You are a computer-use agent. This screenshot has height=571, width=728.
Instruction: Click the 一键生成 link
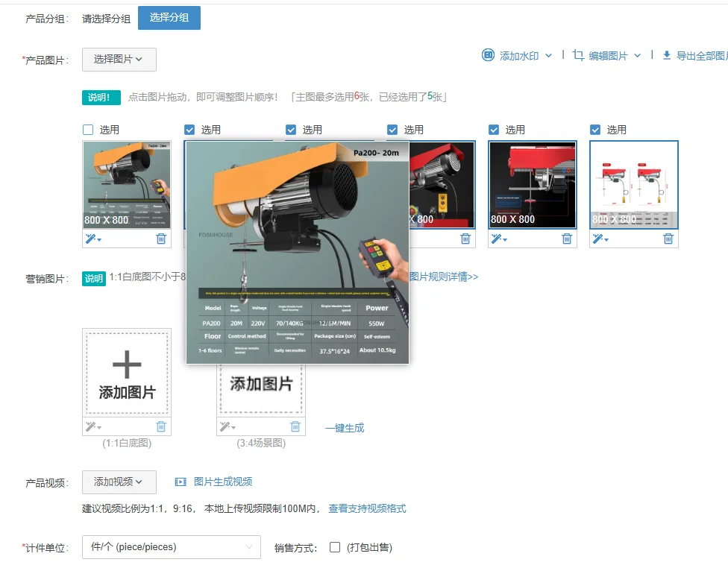(x=345, y=428)
